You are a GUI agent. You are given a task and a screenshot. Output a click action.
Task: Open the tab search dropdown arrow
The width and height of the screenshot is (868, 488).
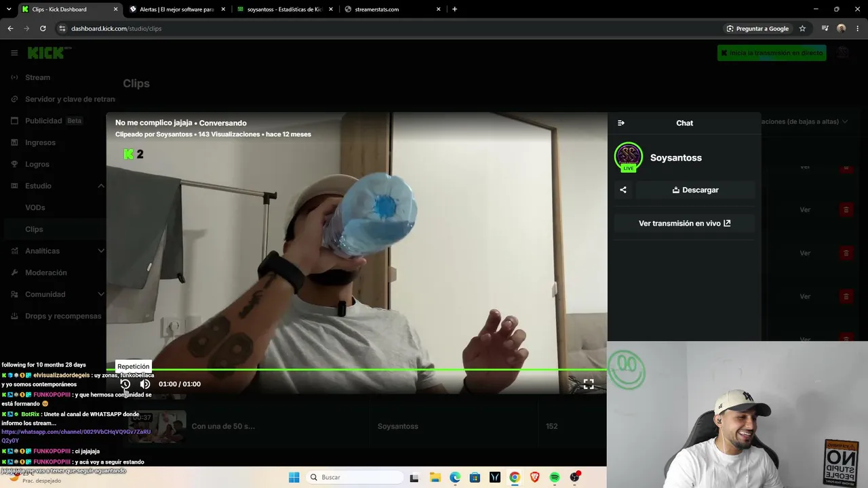tap(7, 9)
